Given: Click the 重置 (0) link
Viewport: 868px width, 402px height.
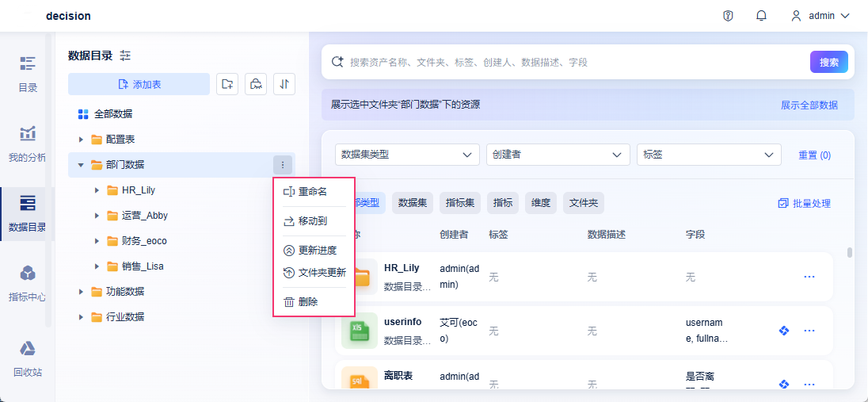Looking at the screenshot, I should point(814,155).
